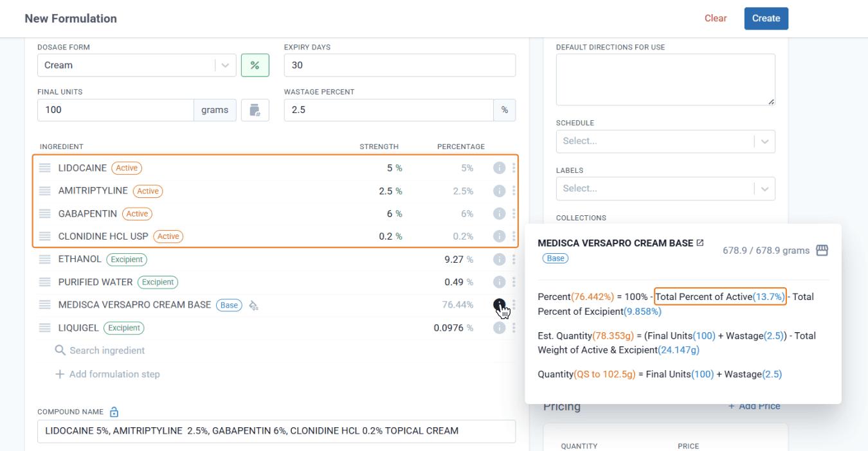
Task: Click the PURIFIED WATER percentage value 0.49
Action: point(453,282)
